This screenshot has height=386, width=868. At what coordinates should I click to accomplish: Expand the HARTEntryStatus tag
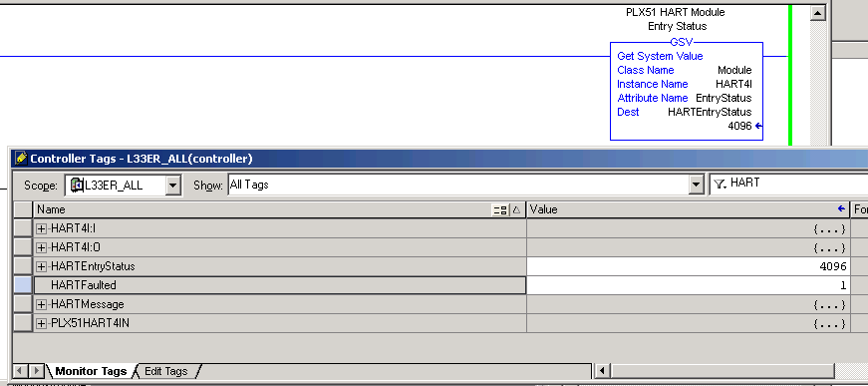pyautogui.click(x=42, y=267)
